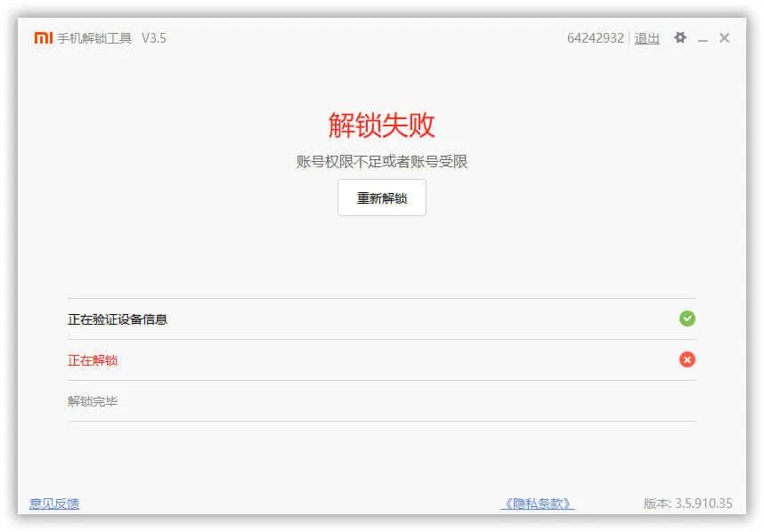This screenshot has width=764, height=532.
Task: Click the V3.5 label in title bar
Action: 154,38
